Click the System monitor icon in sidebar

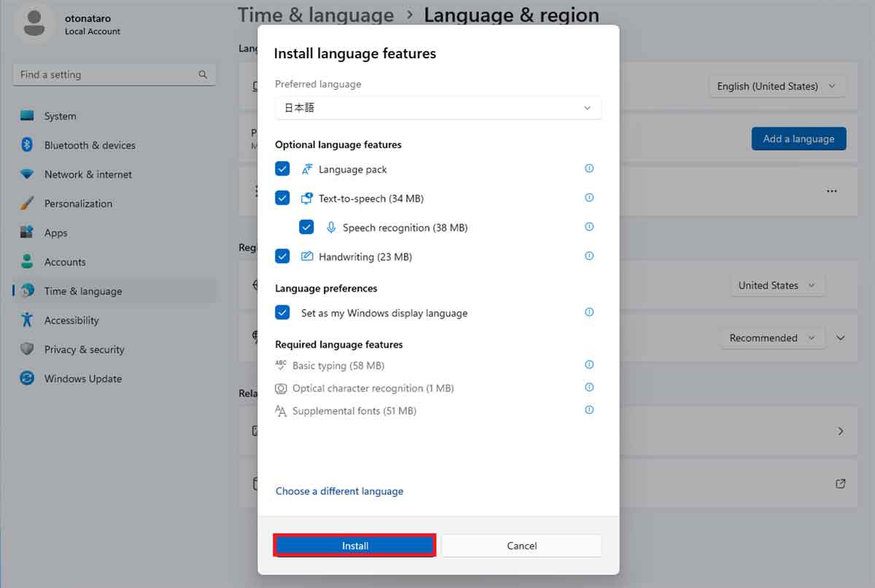(x=28, y=116)
